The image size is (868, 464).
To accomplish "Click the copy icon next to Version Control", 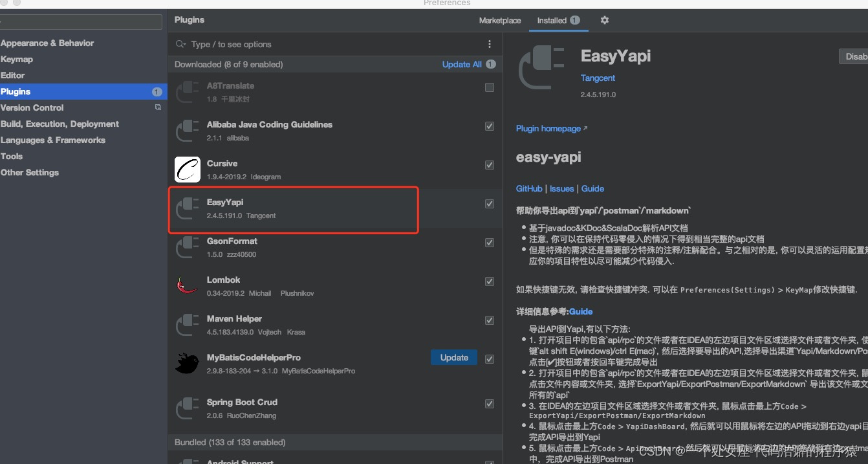I will 158,107.
